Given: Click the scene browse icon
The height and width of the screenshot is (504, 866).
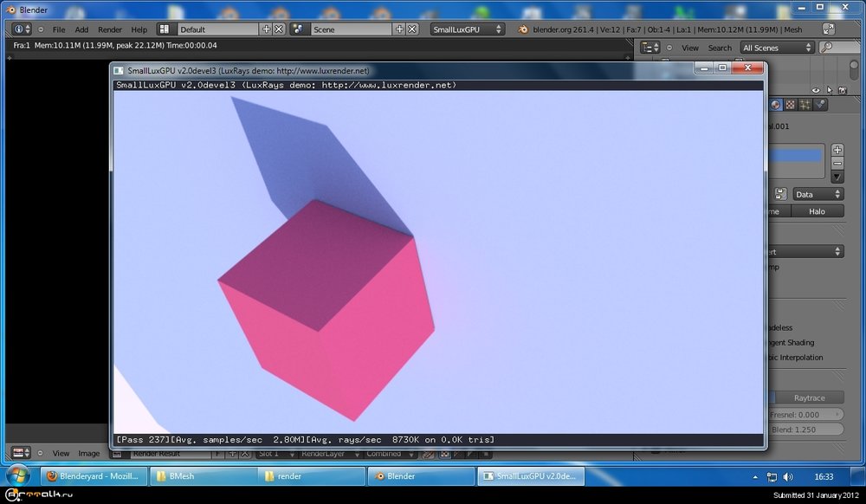Looking at the screenshot, I should [298, 29].
